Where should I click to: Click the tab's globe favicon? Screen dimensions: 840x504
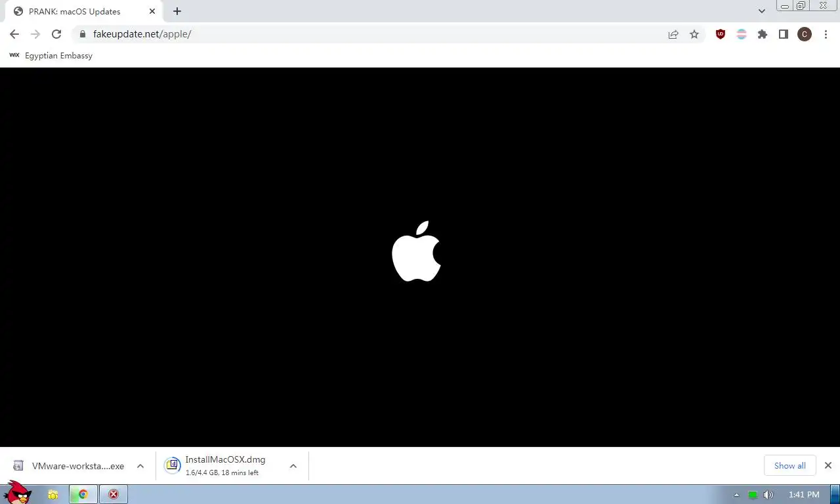click(18, 11)
